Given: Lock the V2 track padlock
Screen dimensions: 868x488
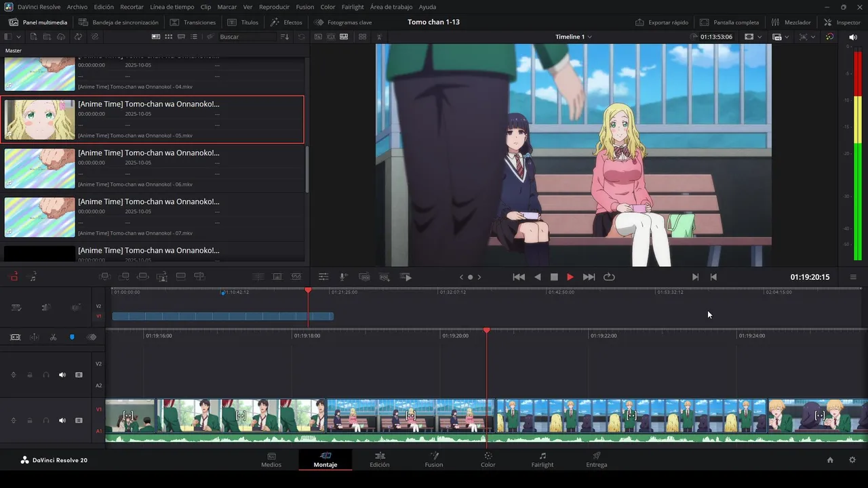Looking at the screenshot, I should [x=30, y=375].
